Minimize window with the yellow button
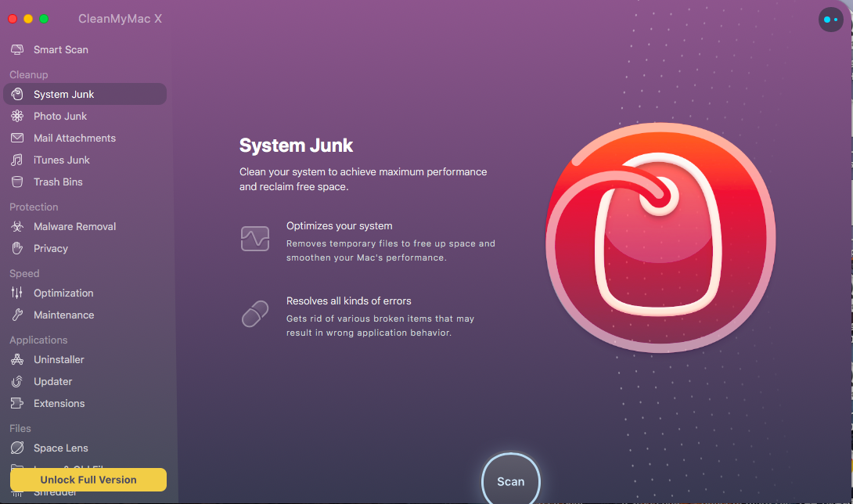 click(28, 19)
